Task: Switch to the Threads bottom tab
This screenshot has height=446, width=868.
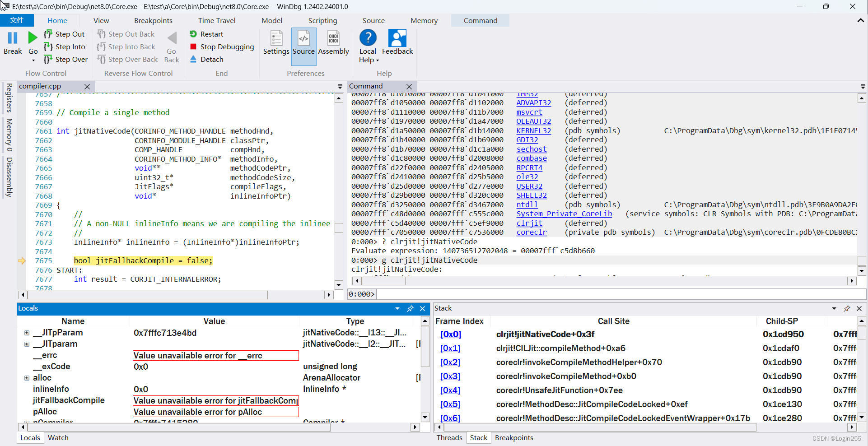Action: click(449, 437)
